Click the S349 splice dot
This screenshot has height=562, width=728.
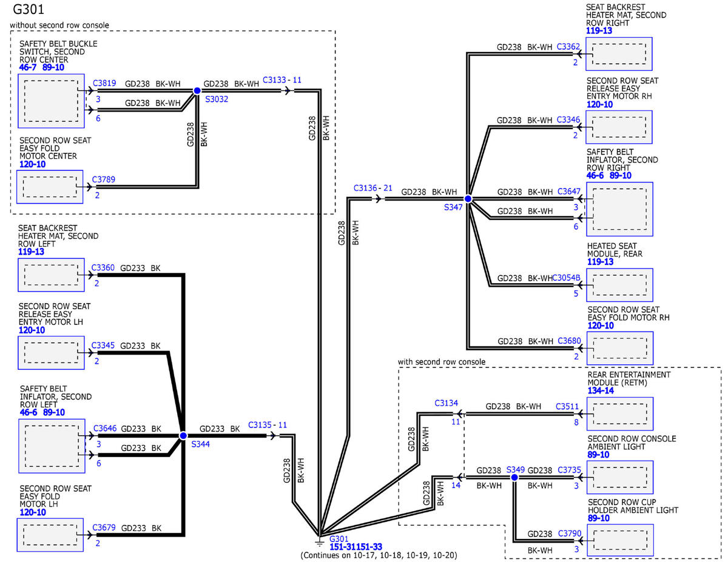point(514,478)
